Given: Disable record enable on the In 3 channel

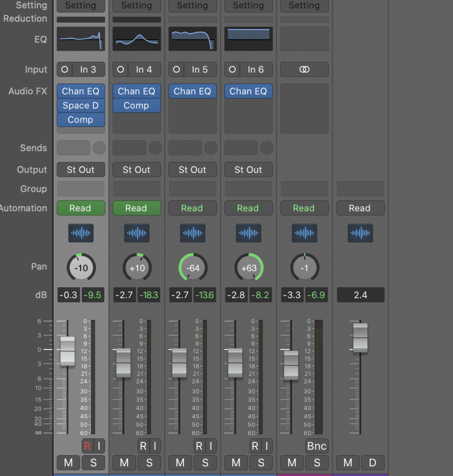Looking at the screenshot, I should (x=87, y=446).
